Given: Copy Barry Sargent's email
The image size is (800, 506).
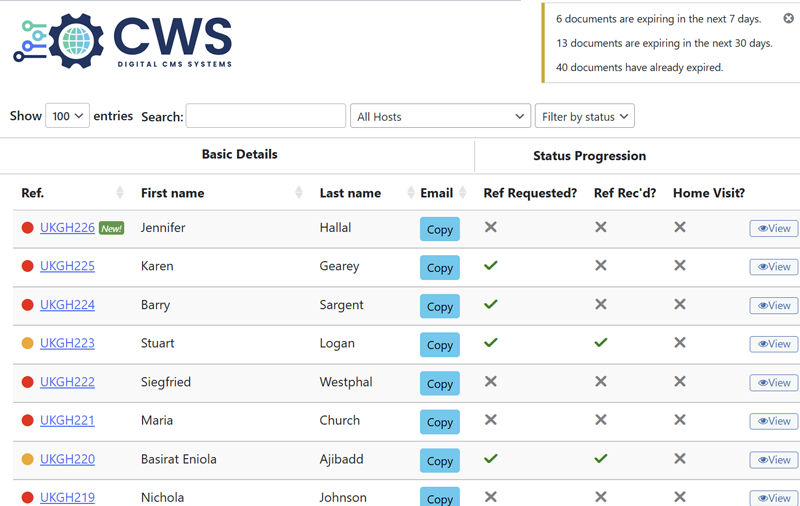Looking at the screenshot, I should 440,306.
